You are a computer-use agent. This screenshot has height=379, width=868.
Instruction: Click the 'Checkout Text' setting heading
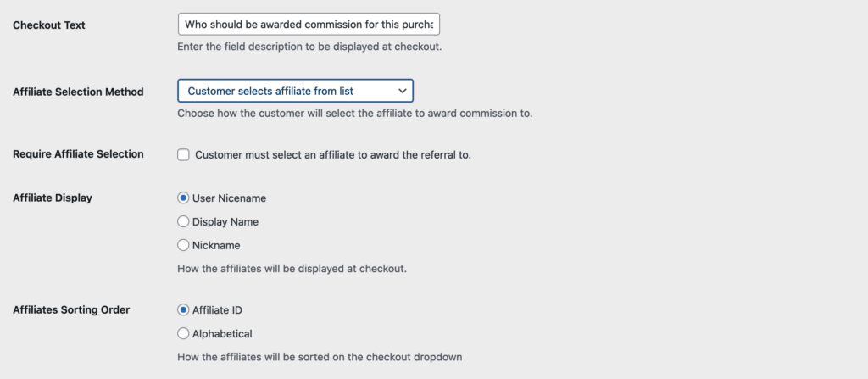click(x=48, y=25)
